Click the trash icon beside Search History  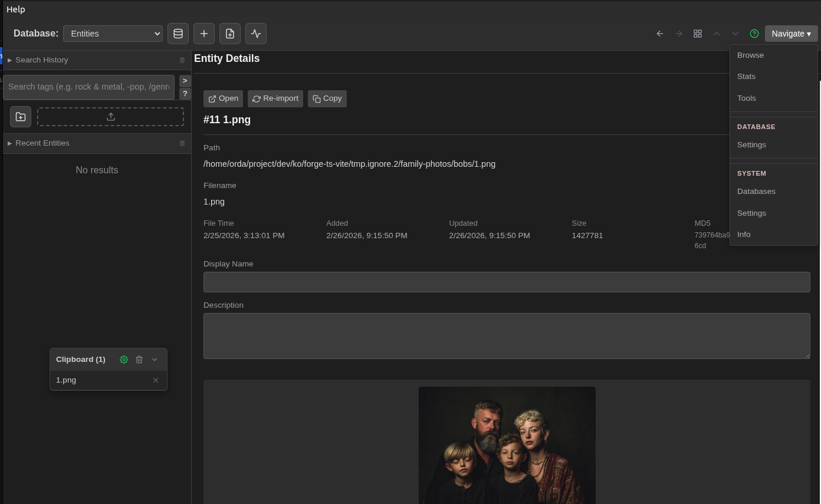[182, 60]
